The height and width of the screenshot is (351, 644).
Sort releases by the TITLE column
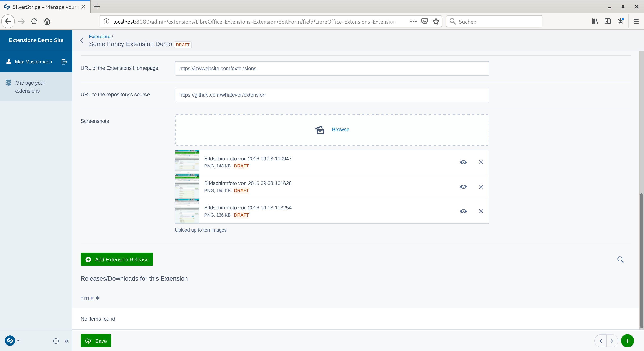90,299
